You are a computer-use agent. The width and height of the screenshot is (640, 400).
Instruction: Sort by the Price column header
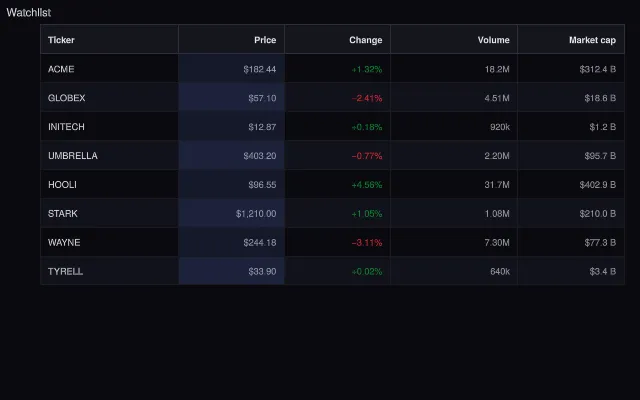tap(231, 40)
